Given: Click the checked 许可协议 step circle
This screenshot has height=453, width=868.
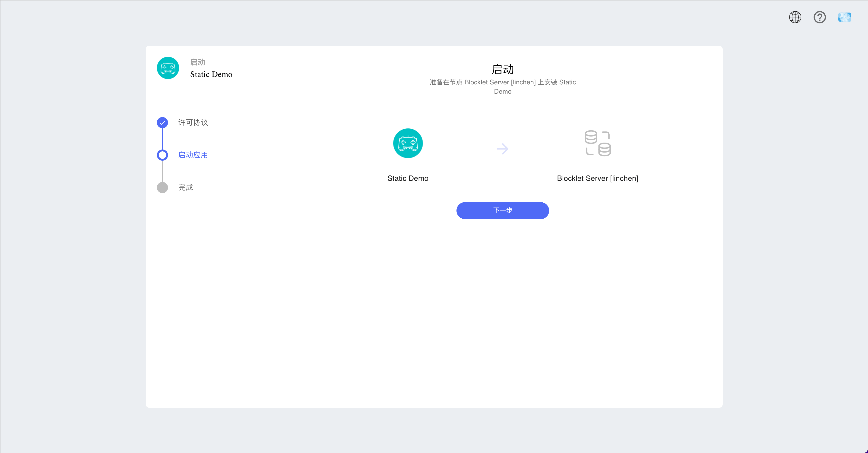Looking at the screenshot, I should tap(162, 123).
